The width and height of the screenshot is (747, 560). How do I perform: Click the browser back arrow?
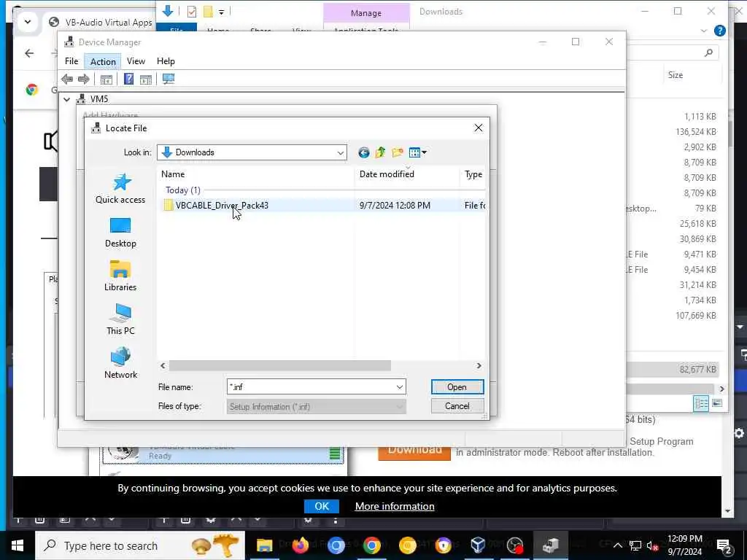pos(29,53)
